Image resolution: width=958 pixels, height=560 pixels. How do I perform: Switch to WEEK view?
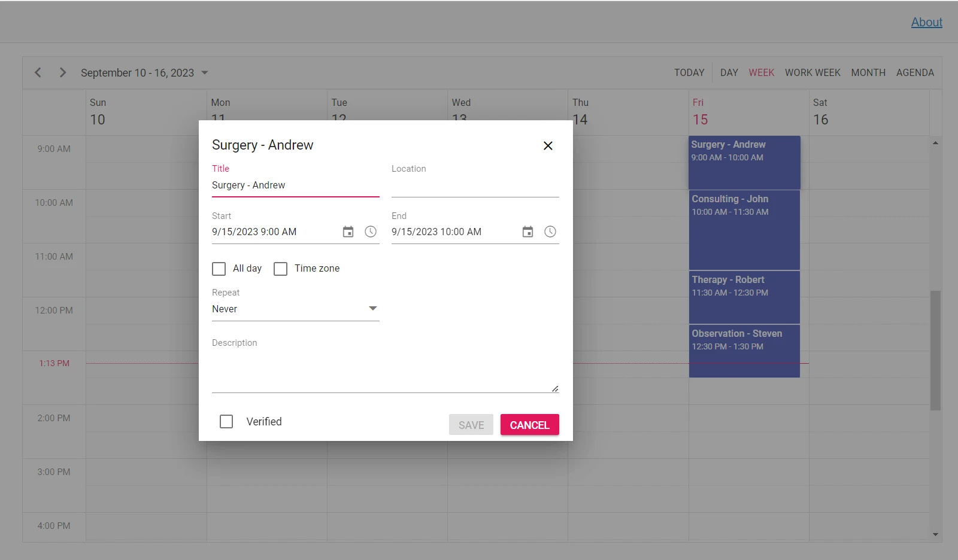click(762, 72)
